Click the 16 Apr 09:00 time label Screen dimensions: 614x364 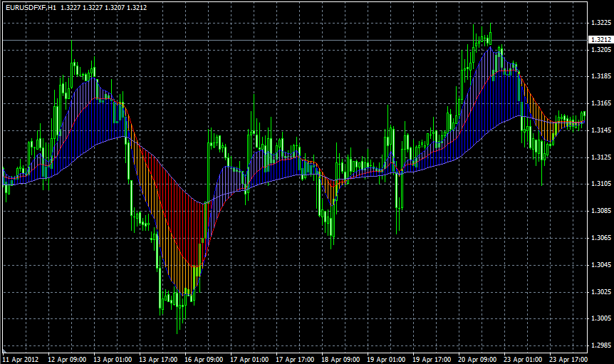click(204, 359)
